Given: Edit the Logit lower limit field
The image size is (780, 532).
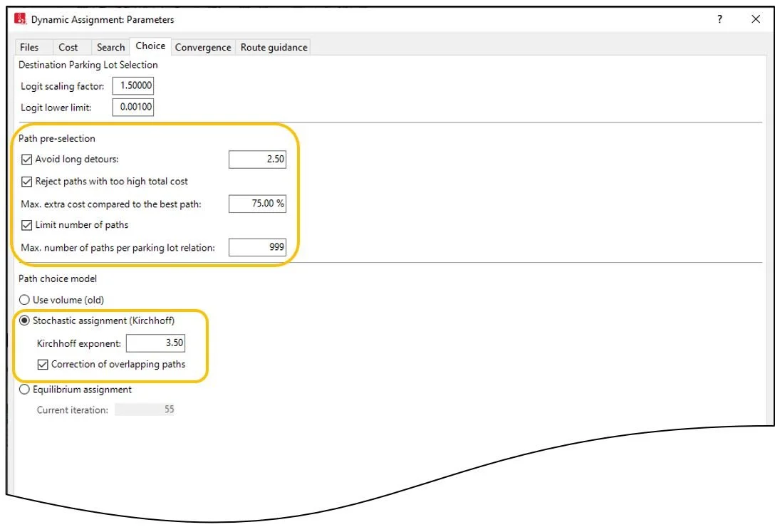Looking at the screenshot, I should tap(132, 107).
